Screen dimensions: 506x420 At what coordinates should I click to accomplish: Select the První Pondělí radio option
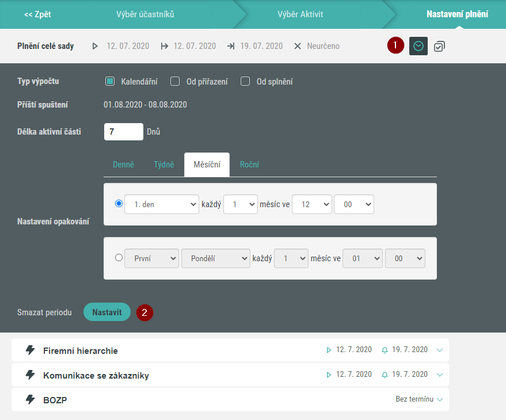(x=119, y=258)
